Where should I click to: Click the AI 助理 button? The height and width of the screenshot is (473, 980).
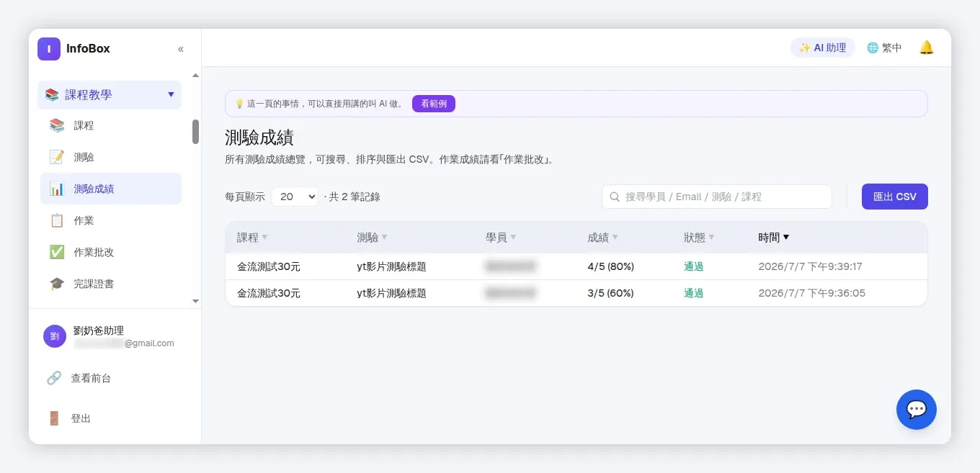click(823, 48)
